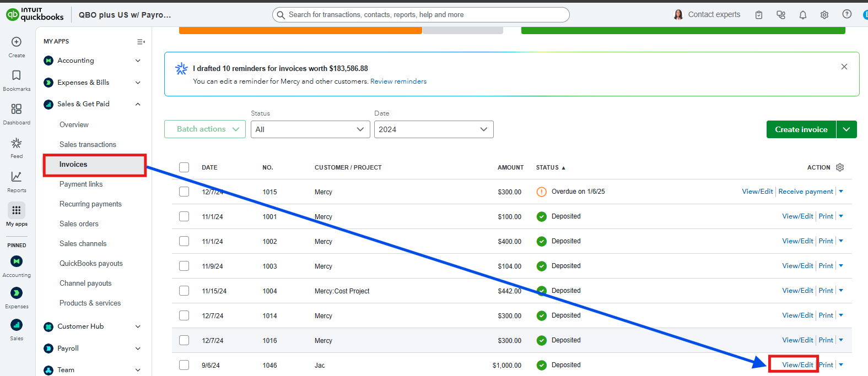This screenshot has width=868, height=376.
Task: Collapse the Sales & Get Paid chevron
Action: [x=138, y=104]
